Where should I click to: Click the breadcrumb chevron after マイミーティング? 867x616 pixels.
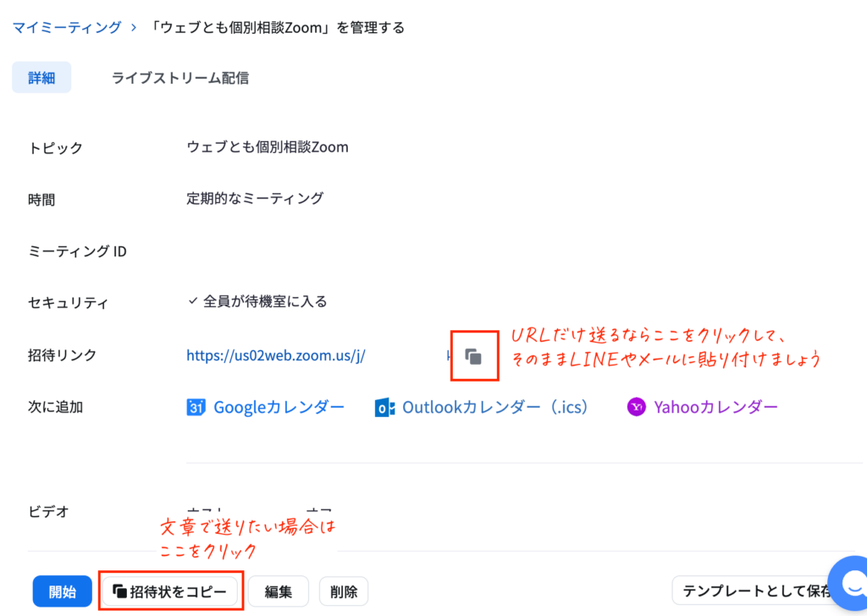point(134,28)
